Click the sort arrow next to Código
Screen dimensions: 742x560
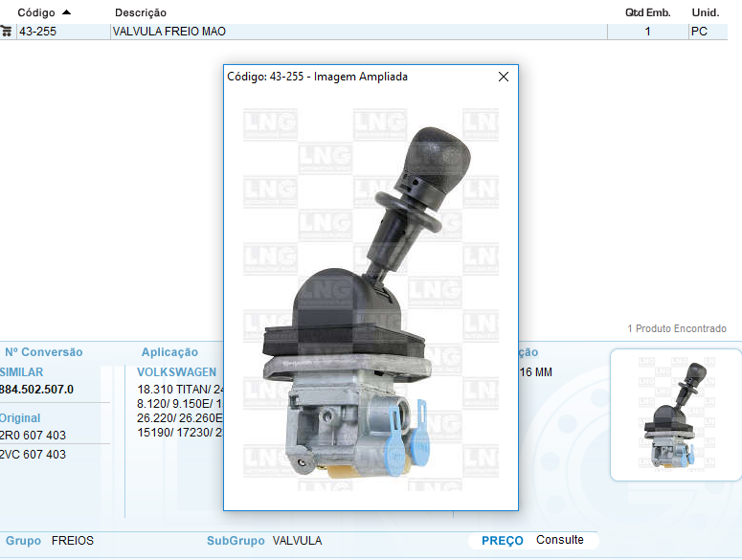point(66,12)
